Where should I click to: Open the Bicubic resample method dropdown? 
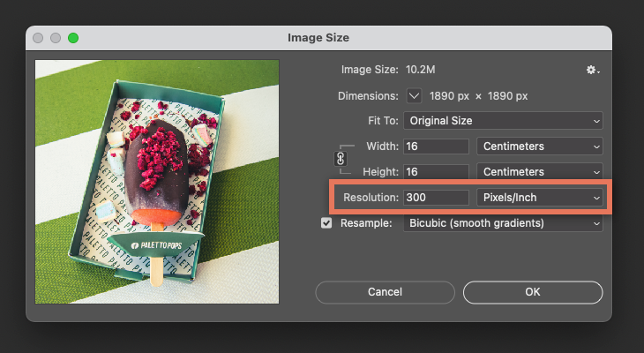pos(504,223)
